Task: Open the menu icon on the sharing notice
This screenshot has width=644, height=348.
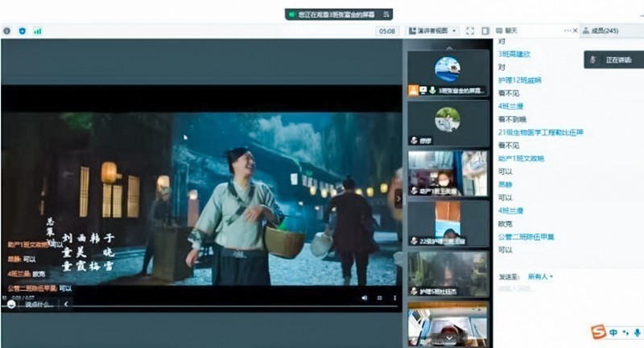Action: 386,14
